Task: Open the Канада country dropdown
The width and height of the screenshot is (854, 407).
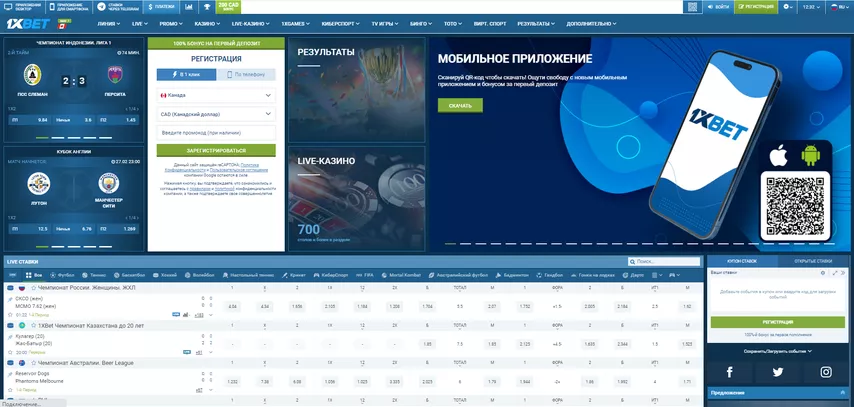Action: [216, 95]
